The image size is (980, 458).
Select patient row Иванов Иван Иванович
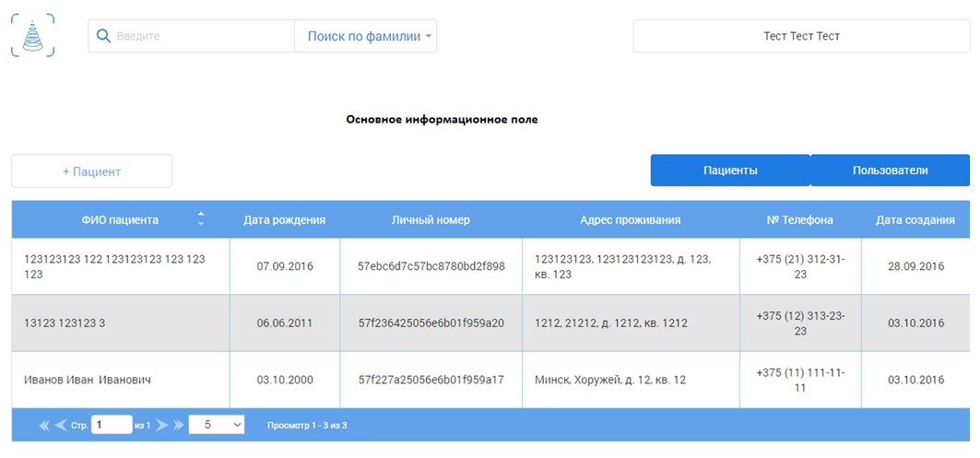490,380
